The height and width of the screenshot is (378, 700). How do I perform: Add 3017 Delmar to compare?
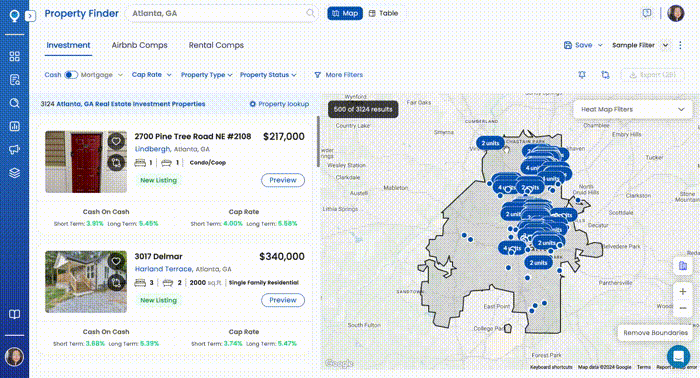tap(116, 282)
